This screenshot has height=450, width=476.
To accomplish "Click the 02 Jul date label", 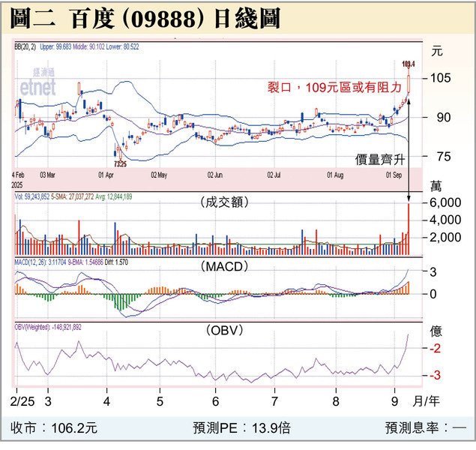I will pos(274,175).
